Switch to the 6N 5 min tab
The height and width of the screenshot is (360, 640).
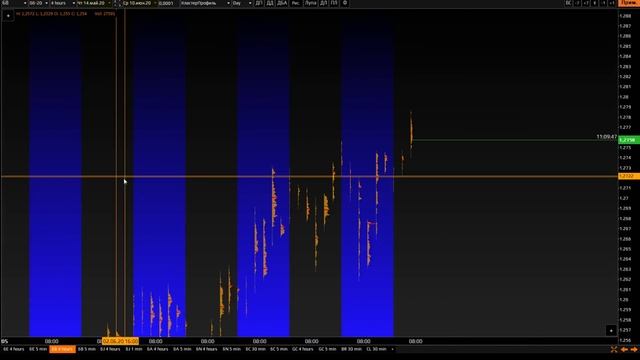231,349
